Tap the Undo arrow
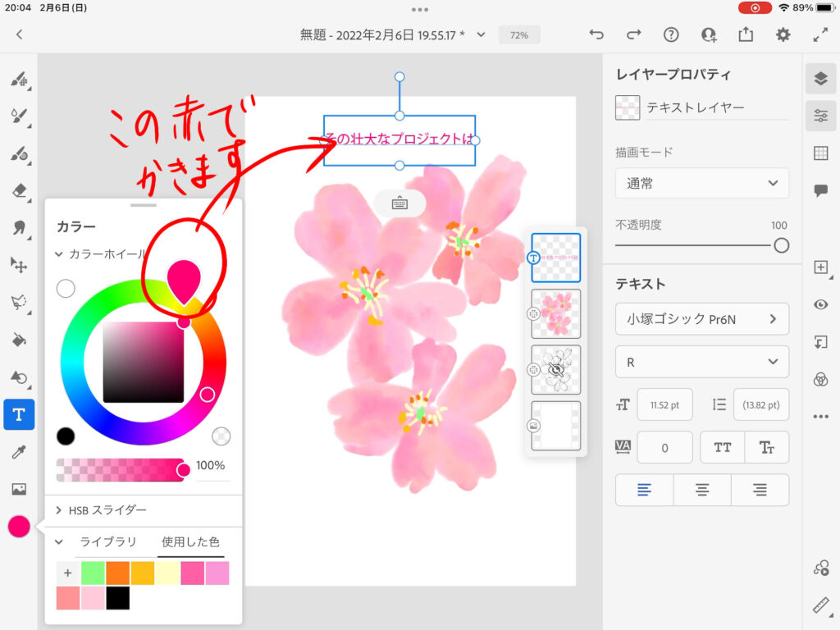Image resolution: width=840 pixels, height=630 pixels. 596,34
